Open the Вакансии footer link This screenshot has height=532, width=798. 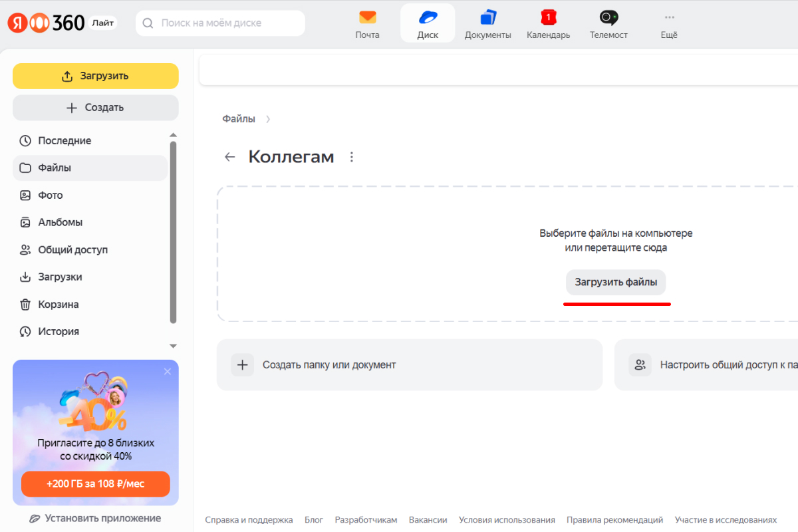pos(428,520)
